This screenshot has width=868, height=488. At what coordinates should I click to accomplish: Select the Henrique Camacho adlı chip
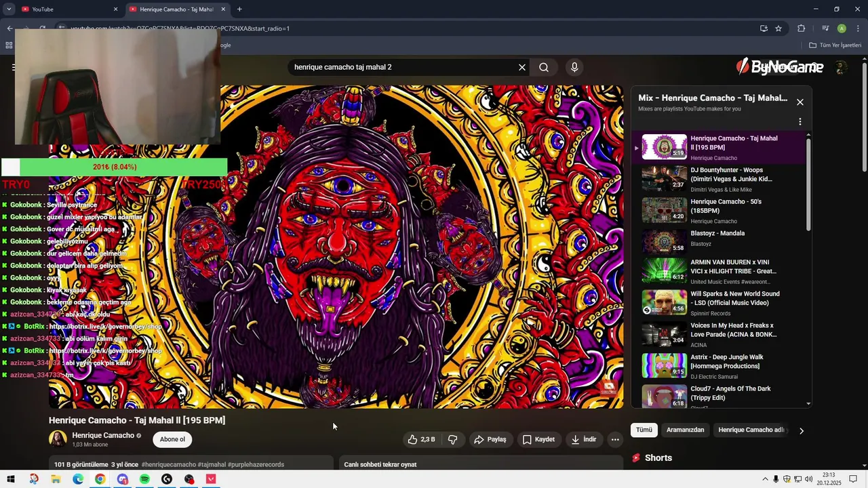751,430
